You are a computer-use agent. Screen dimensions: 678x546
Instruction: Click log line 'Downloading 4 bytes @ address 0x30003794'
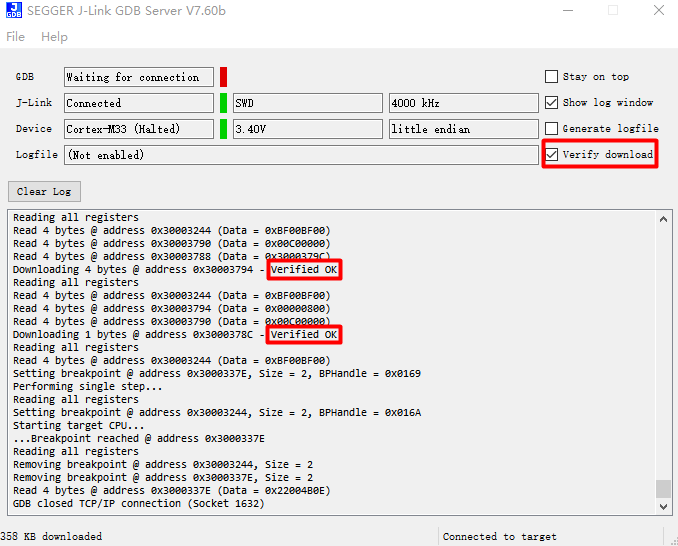[x=175, y=269]
